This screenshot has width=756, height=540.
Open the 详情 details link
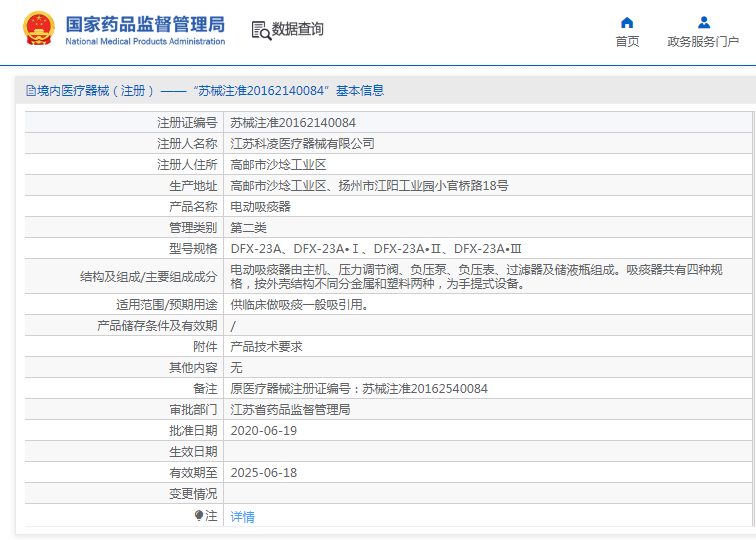tap(243, 516)
